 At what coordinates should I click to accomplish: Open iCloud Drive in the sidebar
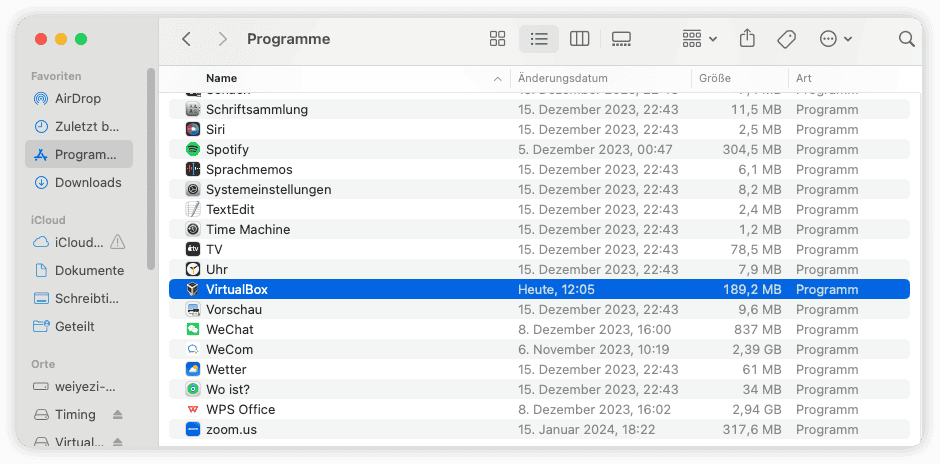tap(79, 242)
